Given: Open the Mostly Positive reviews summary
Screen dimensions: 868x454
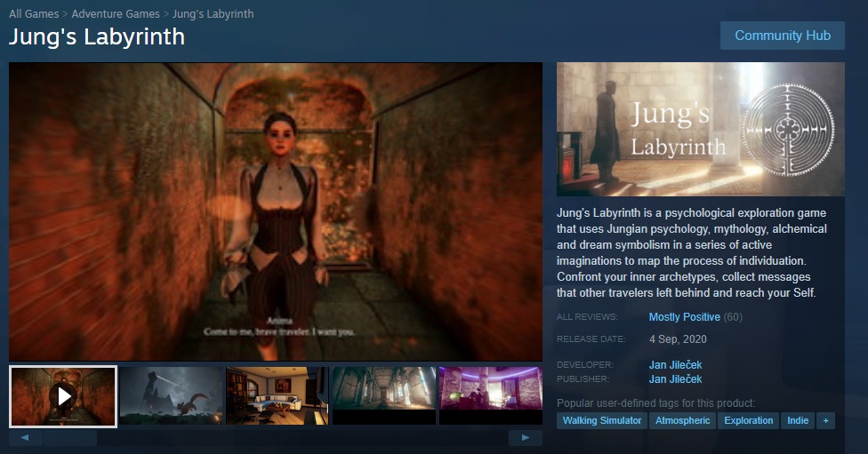Looking at the screenshot, I should tap(684, 317).
